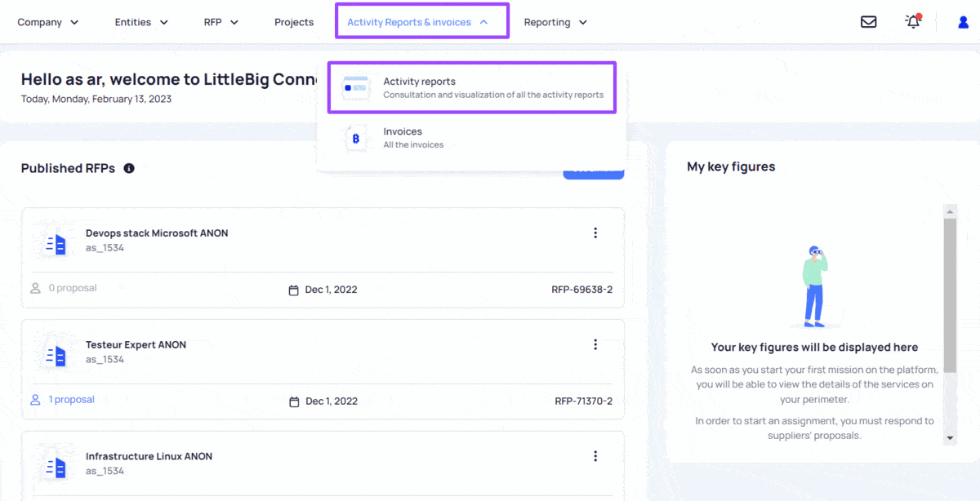
Task: Click the Published RFPs heading
Action: 68,168
